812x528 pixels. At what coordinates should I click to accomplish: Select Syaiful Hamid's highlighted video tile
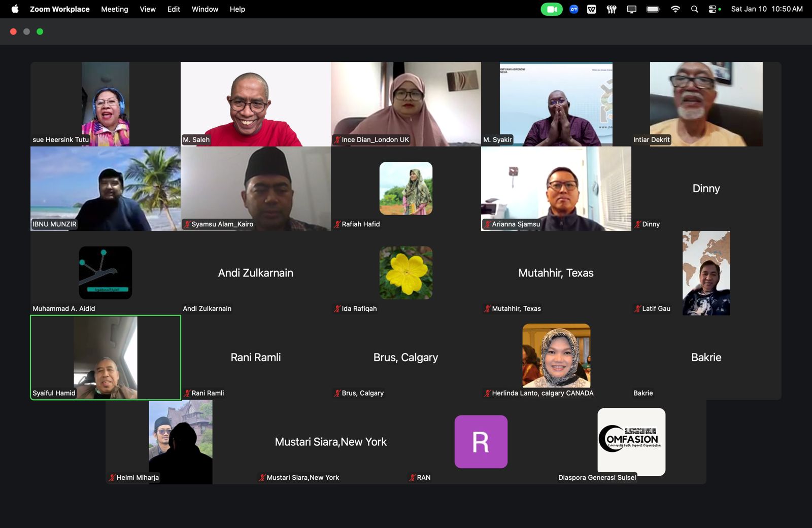click(x=106, y=357)
